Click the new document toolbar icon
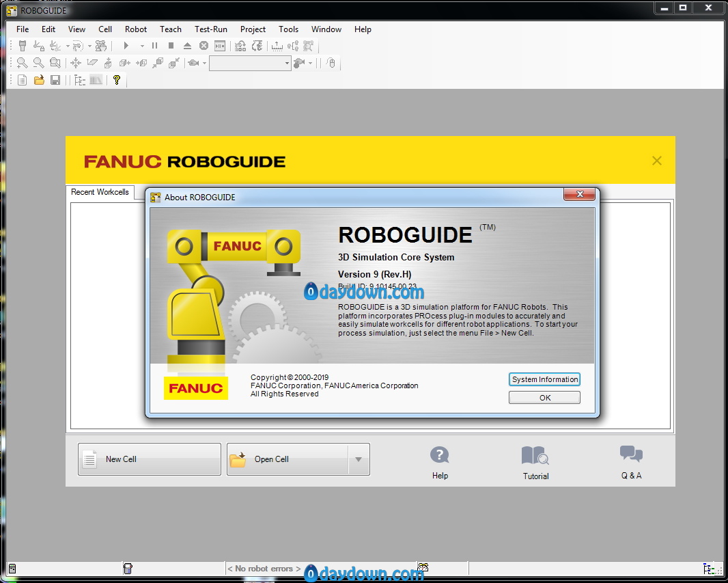 click(22, 80)
